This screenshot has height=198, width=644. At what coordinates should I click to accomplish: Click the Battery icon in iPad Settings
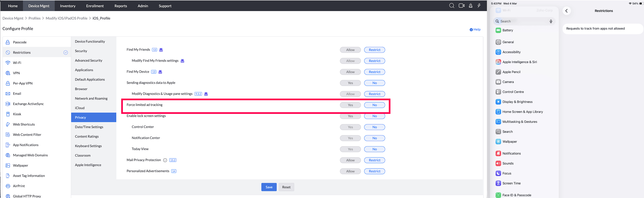(498, 30)
